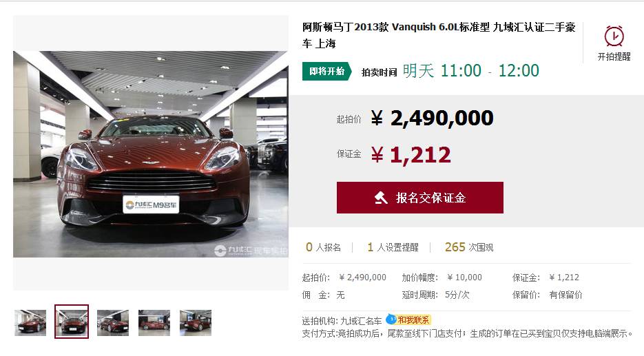Click the 0 人报名 counter

(323, 247)
